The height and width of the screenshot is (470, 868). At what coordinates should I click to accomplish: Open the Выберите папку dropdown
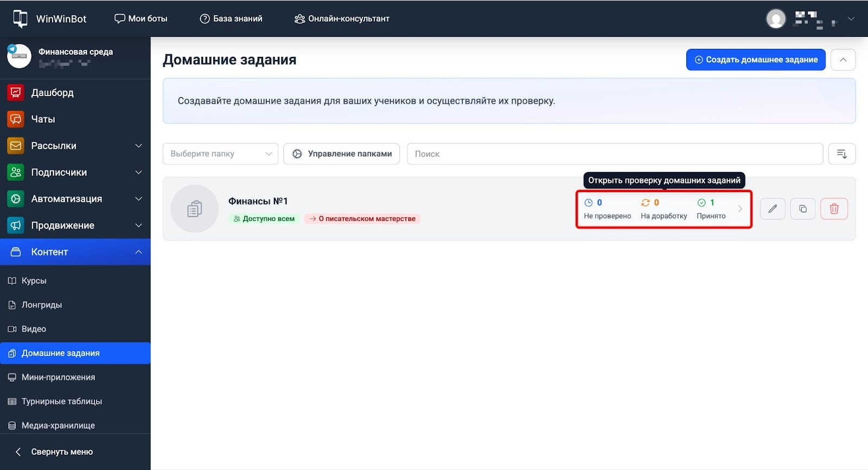[x=220, y=154]
